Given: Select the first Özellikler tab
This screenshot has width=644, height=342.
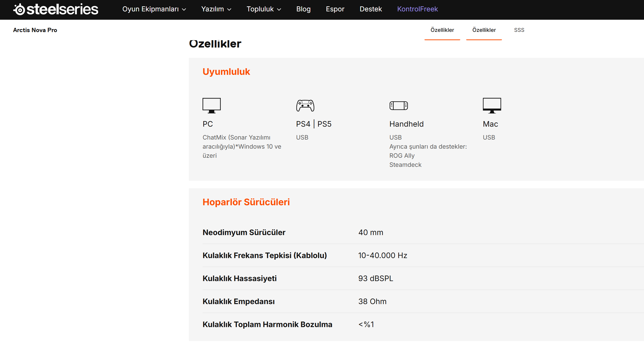Looking at the screenshot, I should (x=442, y=30).
